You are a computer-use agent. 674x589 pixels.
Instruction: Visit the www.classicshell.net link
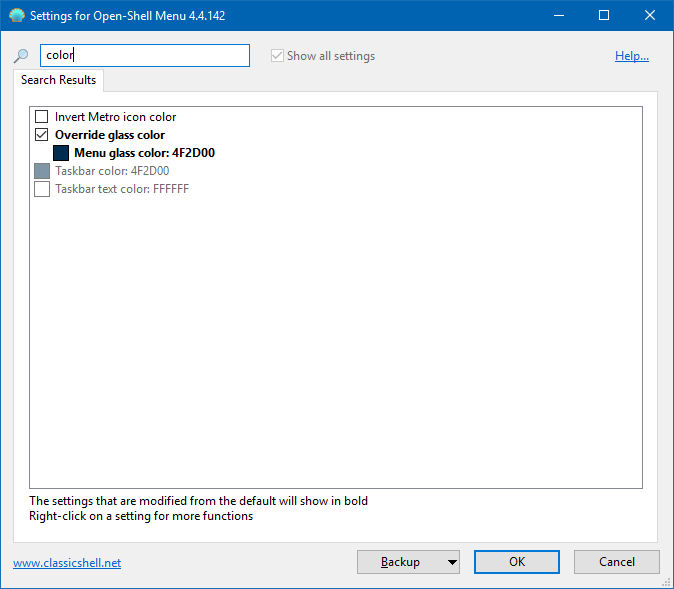[x=67, y=563]
